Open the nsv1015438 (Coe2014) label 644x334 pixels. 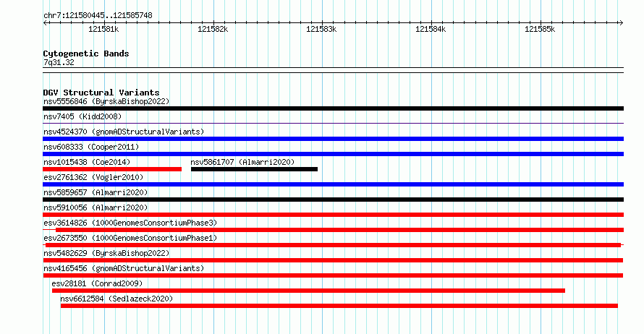coord(87,162)
